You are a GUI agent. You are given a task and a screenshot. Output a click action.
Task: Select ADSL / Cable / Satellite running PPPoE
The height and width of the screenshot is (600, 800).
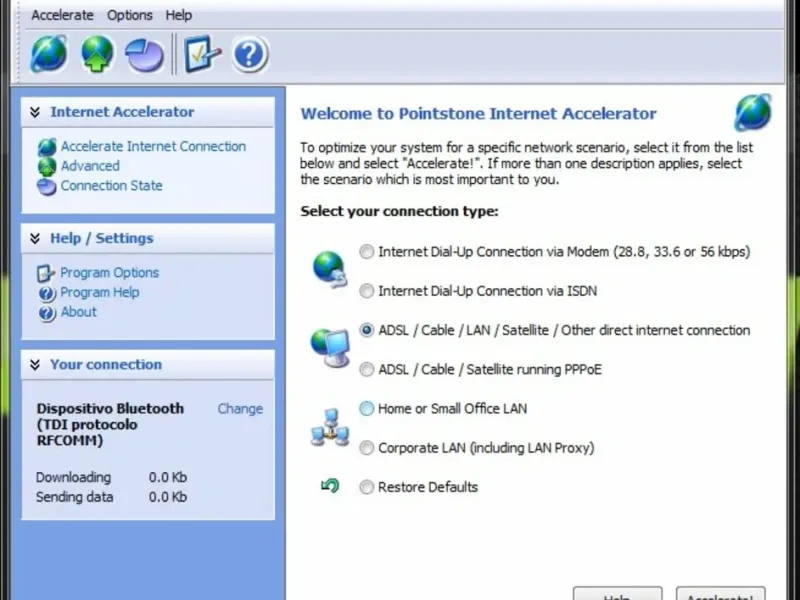[366, 369]
